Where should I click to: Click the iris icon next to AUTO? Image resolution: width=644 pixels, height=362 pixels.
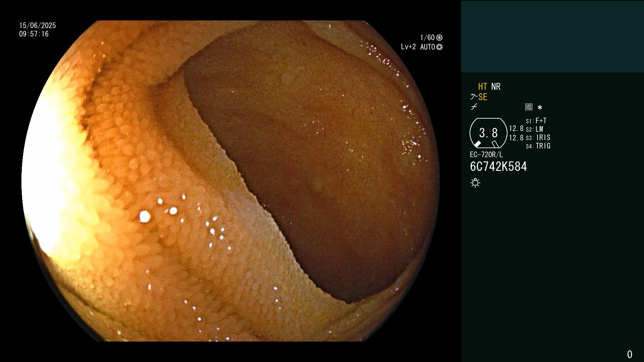pyautogui.click(x=439, y=47)
